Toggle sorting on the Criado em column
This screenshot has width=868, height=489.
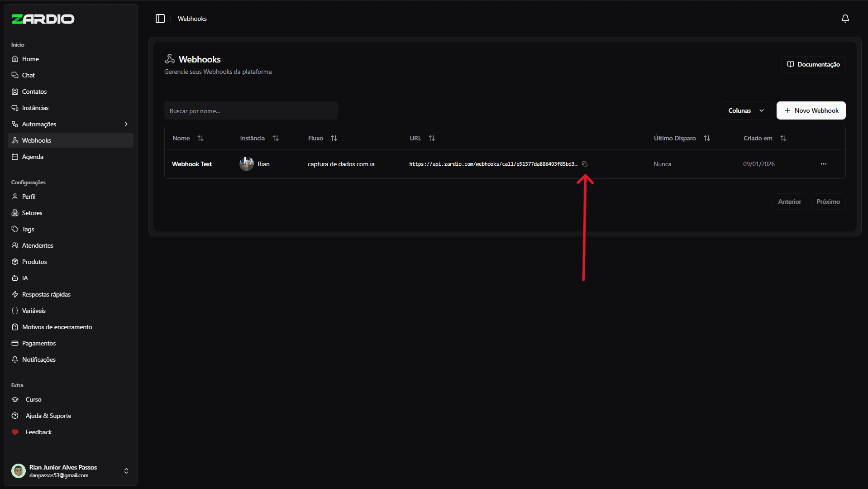[784, 138]
